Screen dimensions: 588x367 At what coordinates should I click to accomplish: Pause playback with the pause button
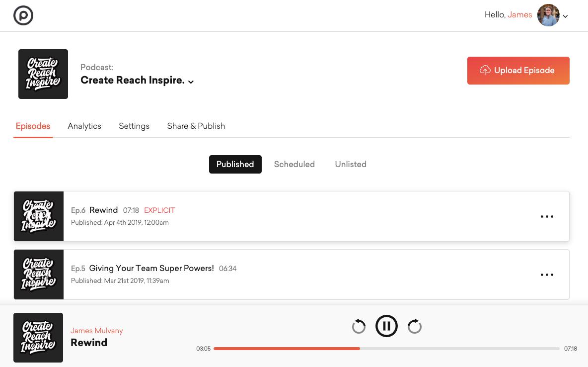coord(386,326)
